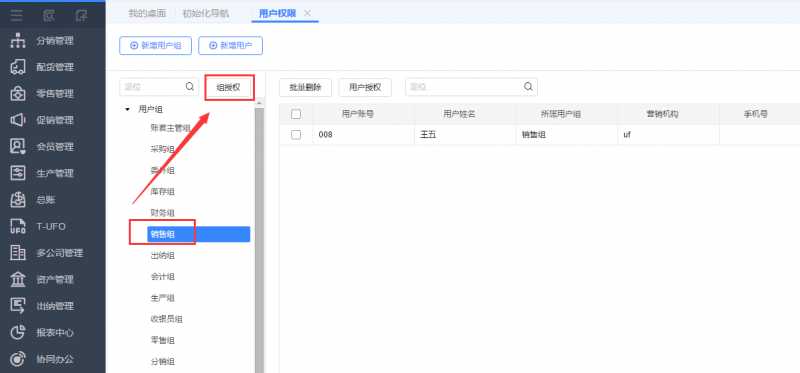Close the 用户权限 tab
The height and width of the screenshot is (373, 800).
(x=307, y=13)
